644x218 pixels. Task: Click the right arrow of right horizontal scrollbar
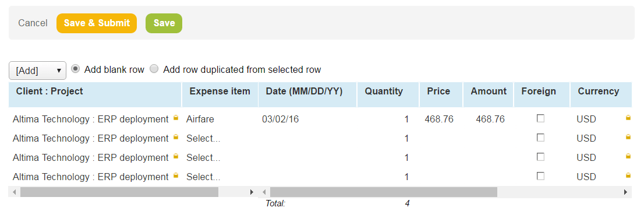coord(625,192)
